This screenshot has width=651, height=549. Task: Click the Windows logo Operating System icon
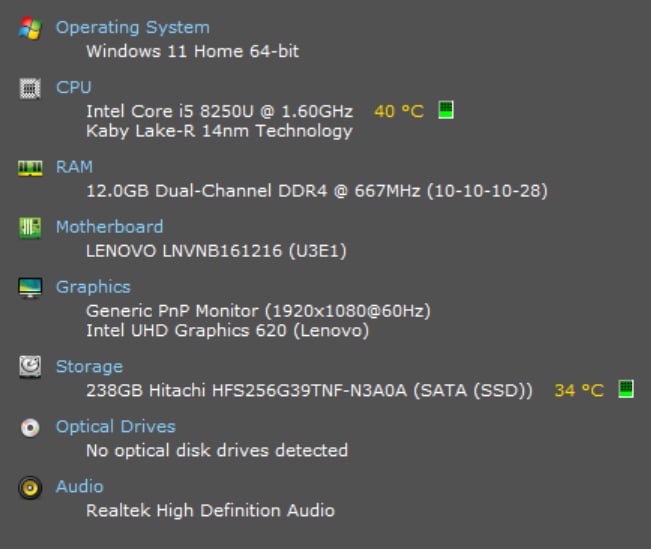pos(30,28)
